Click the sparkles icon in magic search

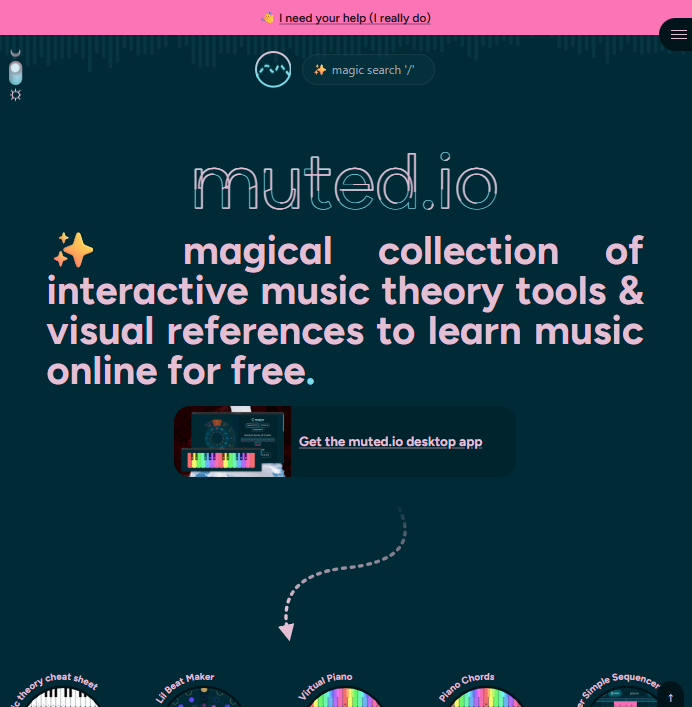click(320, 70)
